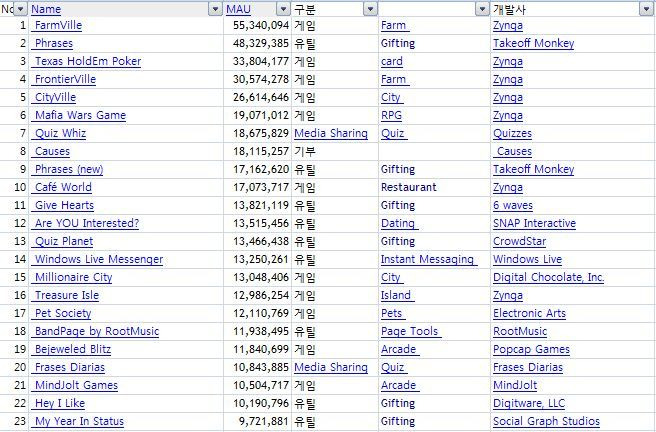Open the My Year In Status link

point(79,421)
